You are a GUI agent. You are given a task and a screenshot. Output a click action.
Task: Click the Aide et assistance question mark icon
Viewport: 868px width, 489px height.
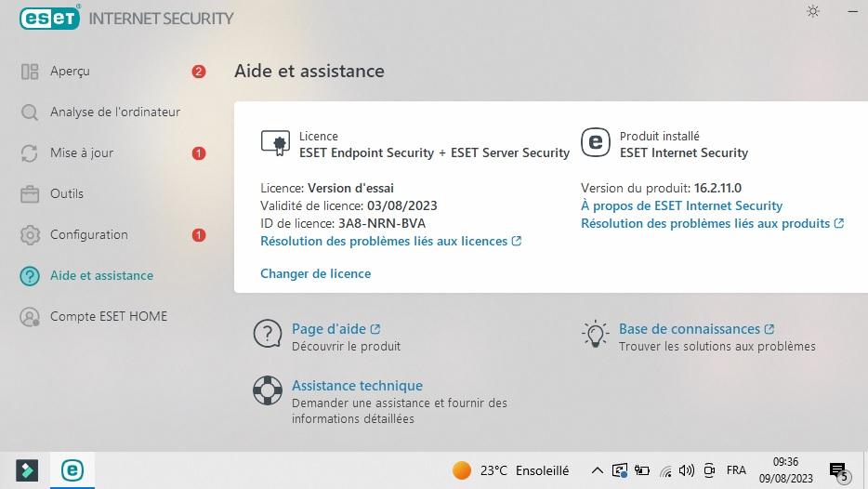[x=30, y=276]
